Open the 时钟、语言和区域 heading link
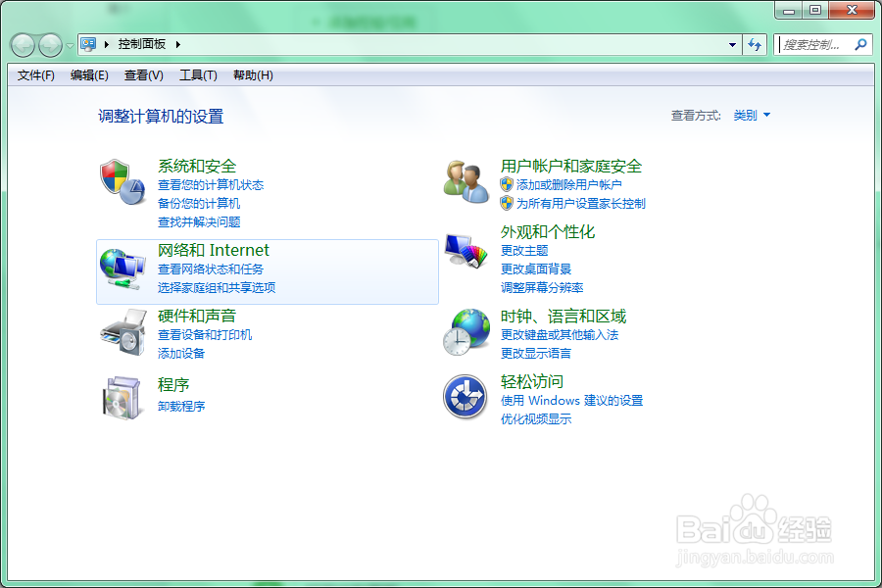 coord(563,317)
